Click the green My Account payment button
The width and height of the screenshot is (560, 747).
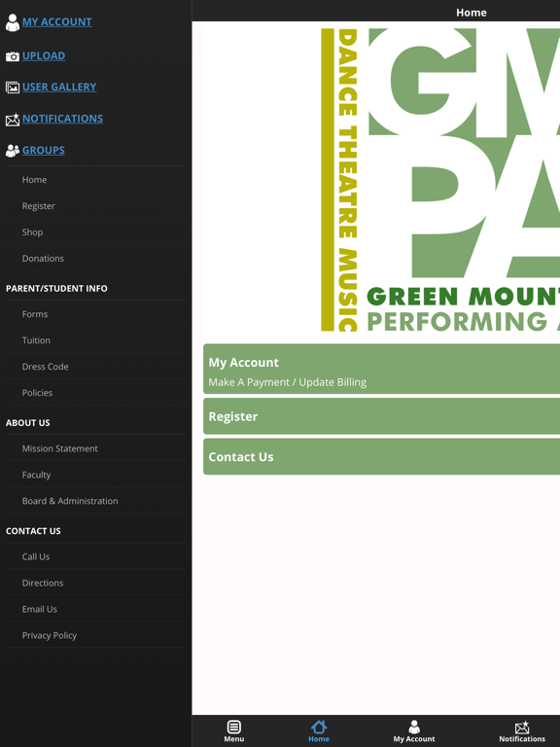pyautogui.click(x=381, y=369)
